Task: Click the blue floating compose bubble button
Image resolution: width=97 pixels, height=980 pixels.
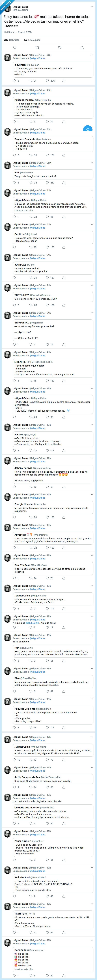Action: click(88, 130)
